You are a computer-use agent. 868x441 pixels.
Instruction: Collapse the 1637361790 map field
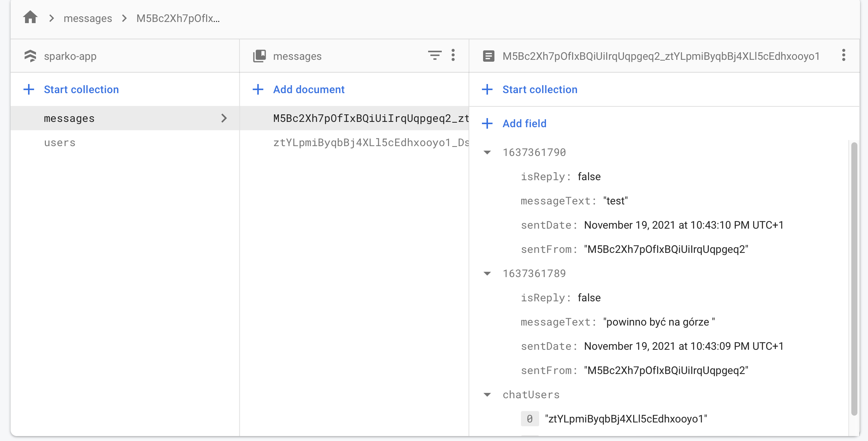click(x=487, y=153)
